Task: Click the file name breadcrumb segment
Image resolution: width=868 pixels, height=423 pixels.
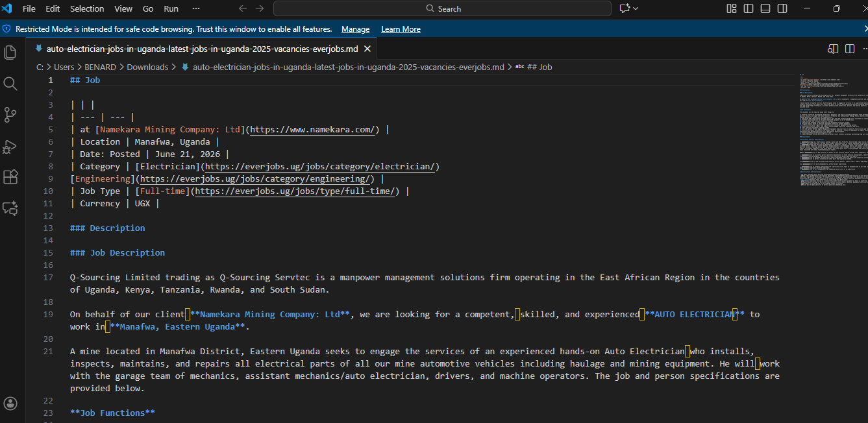Action: tap(349, 67)
